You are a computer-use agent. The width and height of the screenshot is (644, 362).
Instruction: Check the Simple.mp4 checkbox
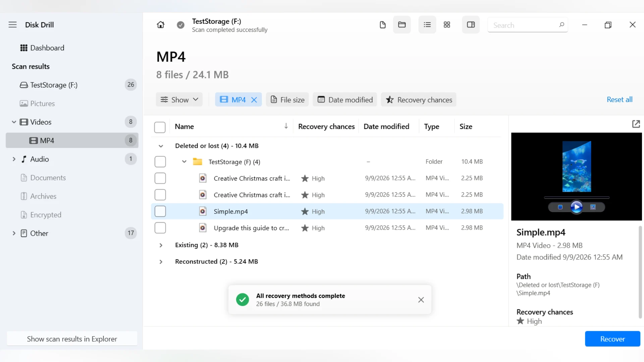point(160,211)
